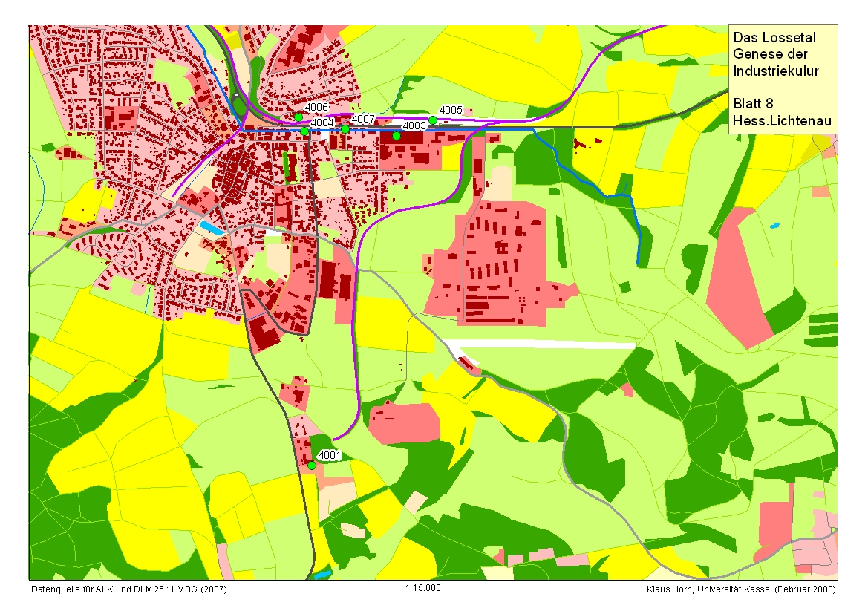The image size is (868, 614).
Task: Click the 4006 number label
Action: pyautogui.click(x=316, y=108)
